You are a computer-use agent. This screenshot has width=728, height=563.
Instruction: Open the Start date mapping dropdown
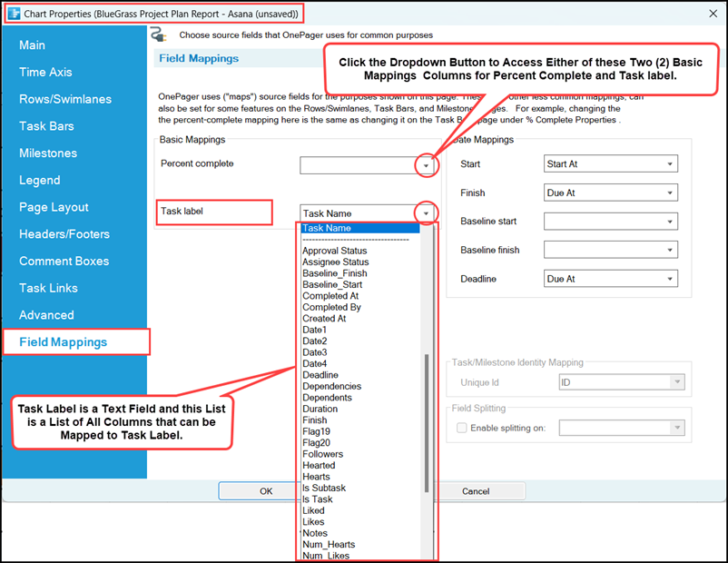click(x=671, y=163)
